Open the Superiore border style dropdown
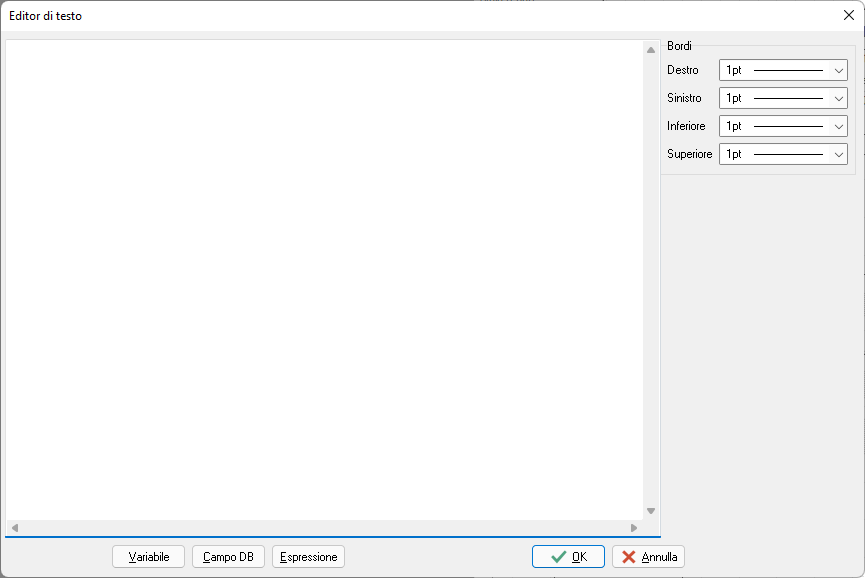 coord(783,154)
